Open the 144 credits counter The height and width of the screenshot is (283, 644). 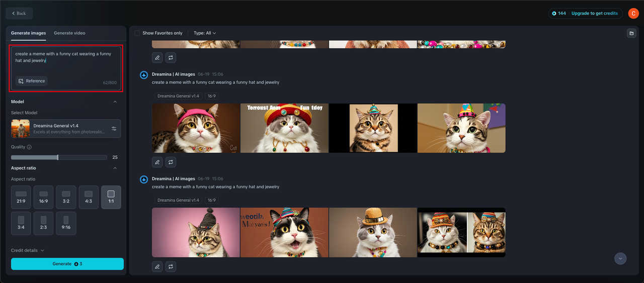559,14
